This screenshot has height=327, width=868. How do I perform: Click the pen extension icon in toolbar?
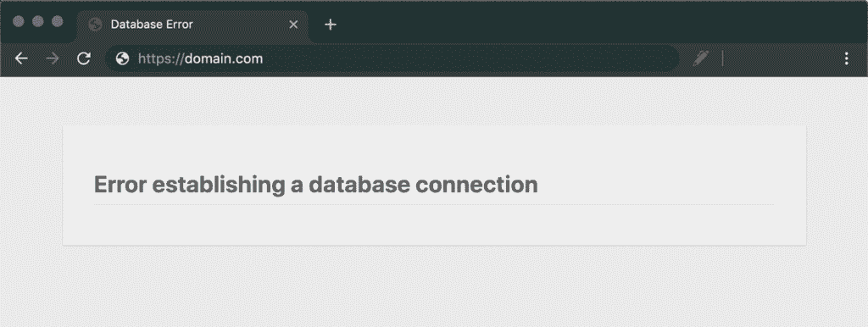coord(701,58)
